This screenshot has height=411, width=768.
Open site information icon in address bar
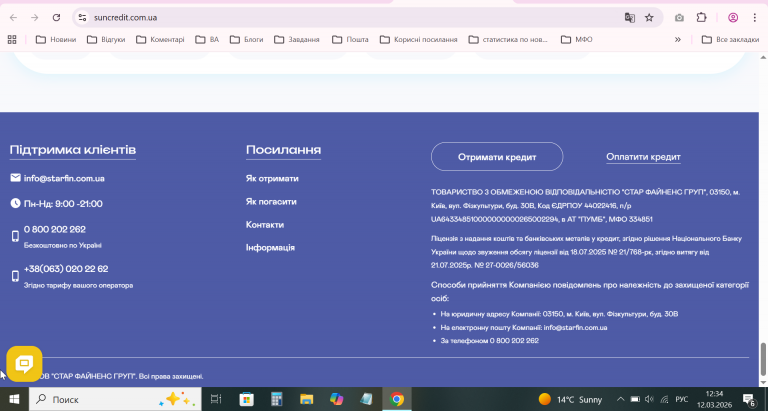82,18
